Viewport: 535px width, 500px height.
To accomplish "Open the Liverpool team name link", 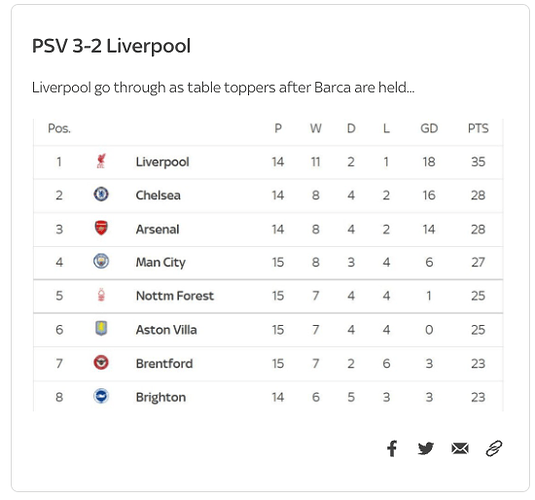I will (x=162, y=162).
